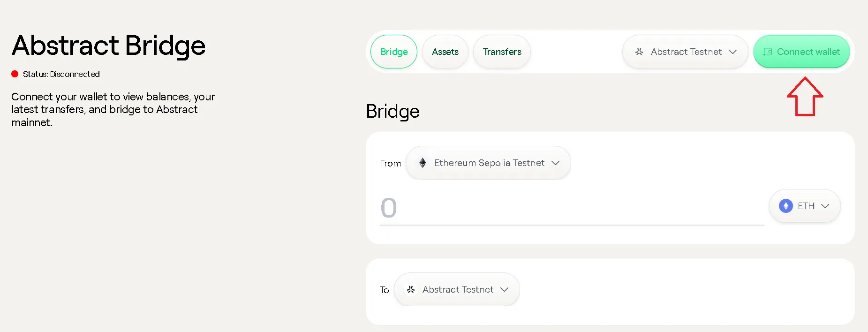Switch to the Assets tab
Image resolution: width=868 pixels, height=332 pixels.
click(x=445, y=52)
